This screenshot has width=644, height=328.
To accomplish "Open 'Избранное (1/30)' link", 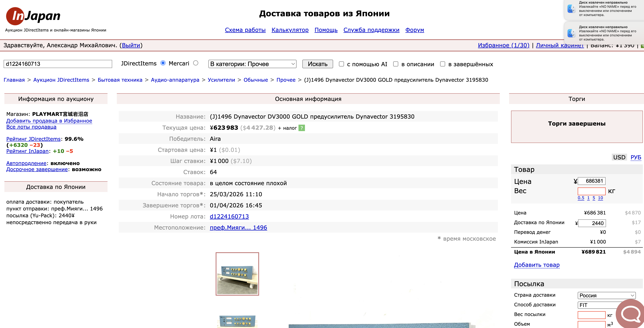I will click(504, 45).
